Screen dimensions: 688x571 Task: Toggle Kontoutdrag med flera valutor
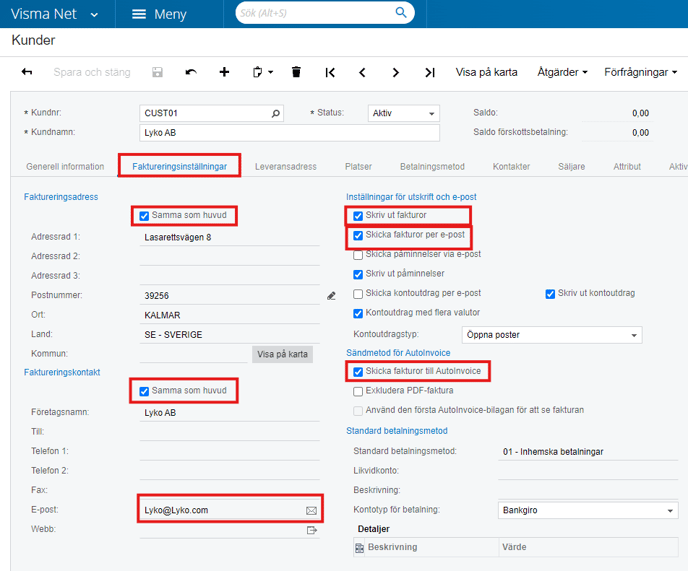pyautogui.click(x=358, y=313)
